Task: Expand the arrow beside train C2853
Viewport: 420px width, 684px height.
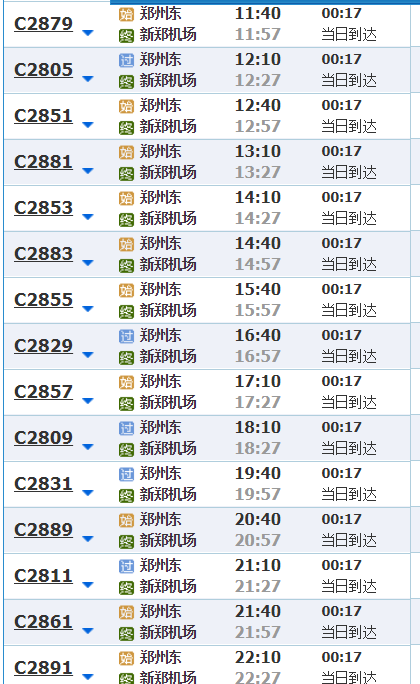Action: pyautogui.click(x=88, y=217)
